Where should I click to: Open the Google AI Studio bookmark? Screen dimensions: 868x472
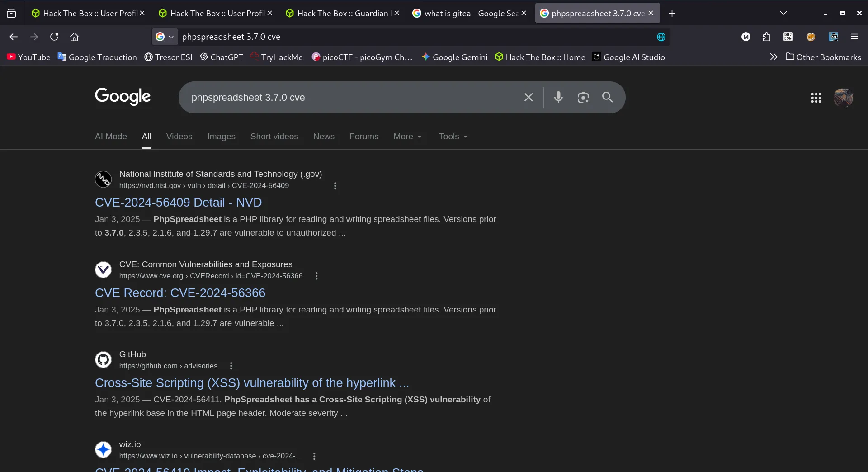629,57
